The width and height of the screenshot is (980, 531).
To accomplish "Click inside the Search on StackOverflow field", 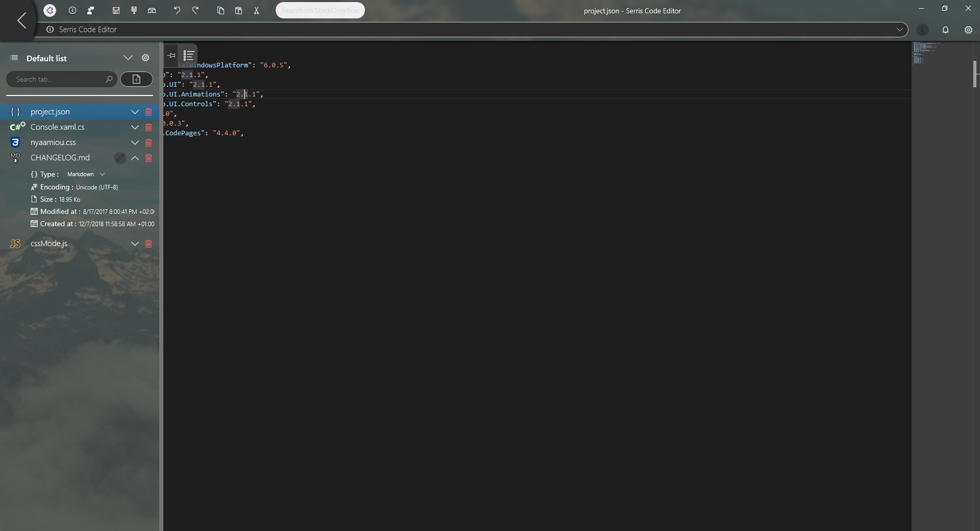I will coord(320,10).
